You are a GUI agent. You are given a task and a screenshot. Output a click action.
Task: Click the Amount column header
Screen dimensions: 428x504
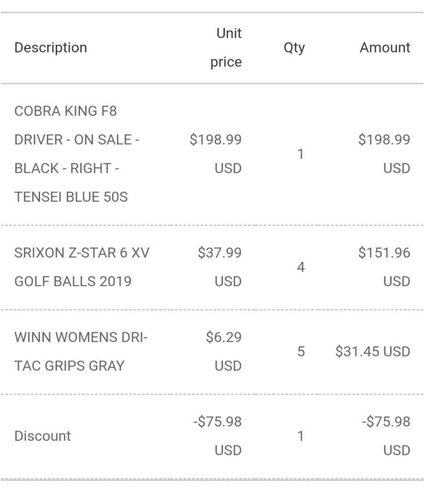point(385,48)
